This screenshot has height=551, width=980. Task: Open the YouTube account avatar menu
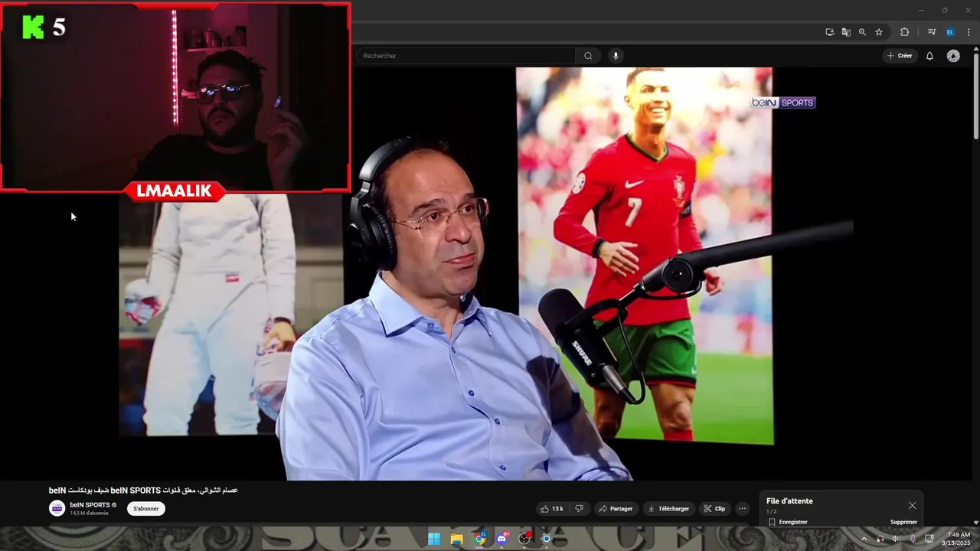[953, 56]
